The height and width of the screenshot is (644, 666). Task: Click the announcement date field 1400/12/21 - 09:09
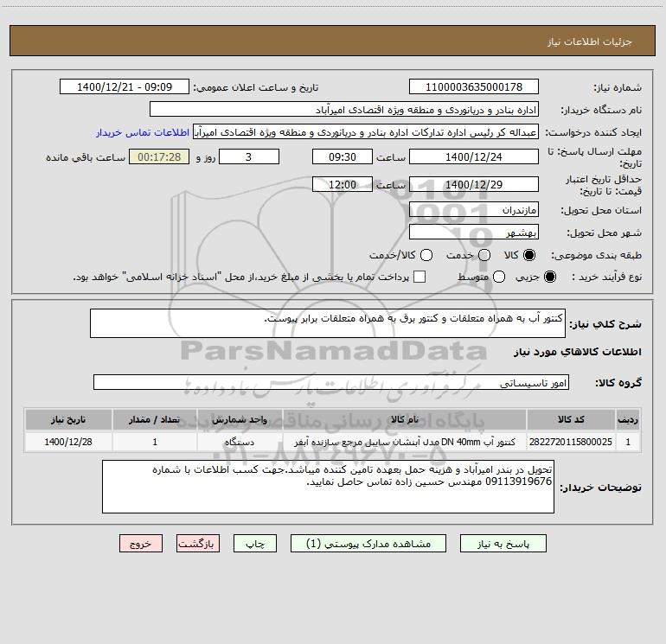coord(125,87)
